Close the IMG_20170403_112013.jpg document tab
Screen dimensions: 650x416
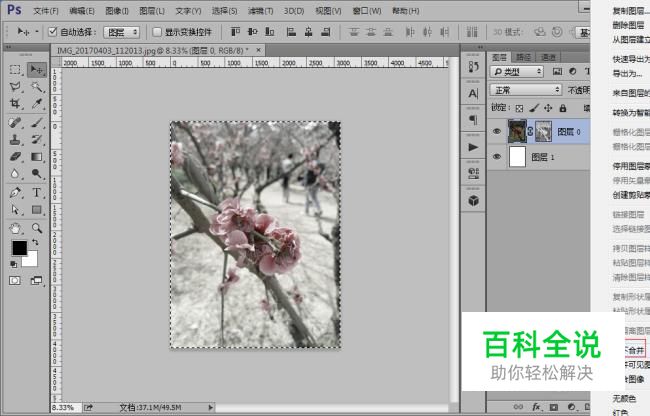tap(258, 50)
